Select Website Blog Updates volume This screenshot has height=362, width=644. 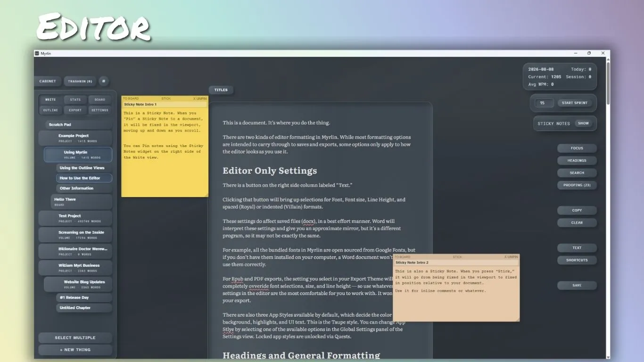pyautogui.click(x=78, y=284)
